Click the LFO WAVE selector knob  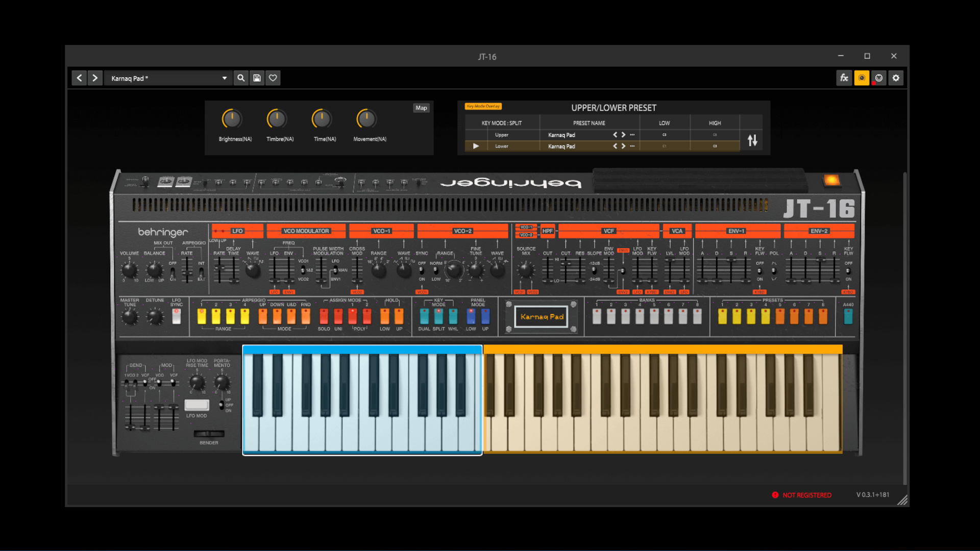pyautogui.click(x=253, y=270)
